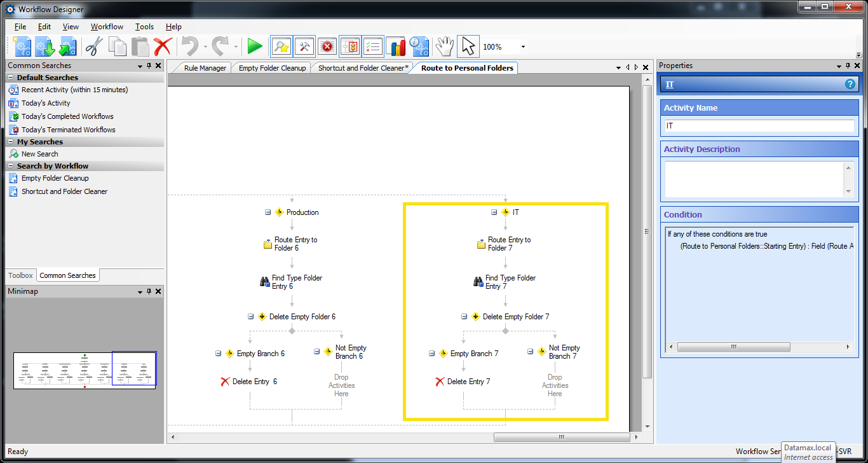This screenshot has width=868, height=463.
Task: Select the arrow Pointer tool
Action: 468,46
